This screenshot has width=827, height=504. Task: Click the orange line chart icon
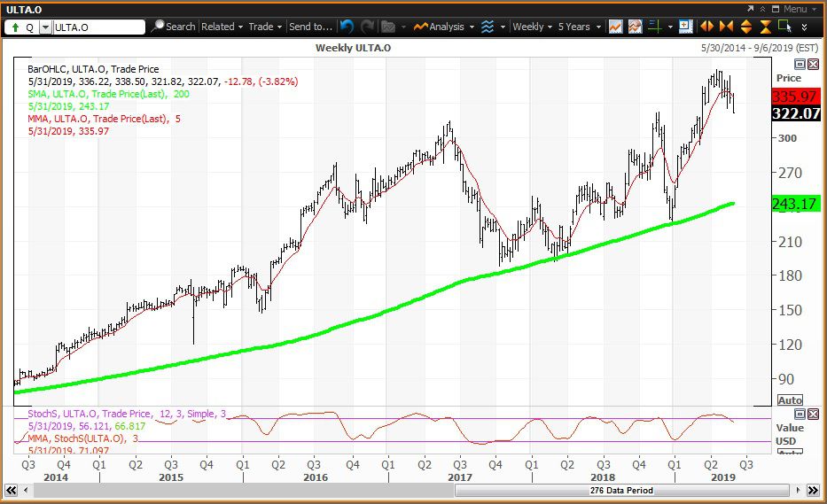(x=615, y=27)
